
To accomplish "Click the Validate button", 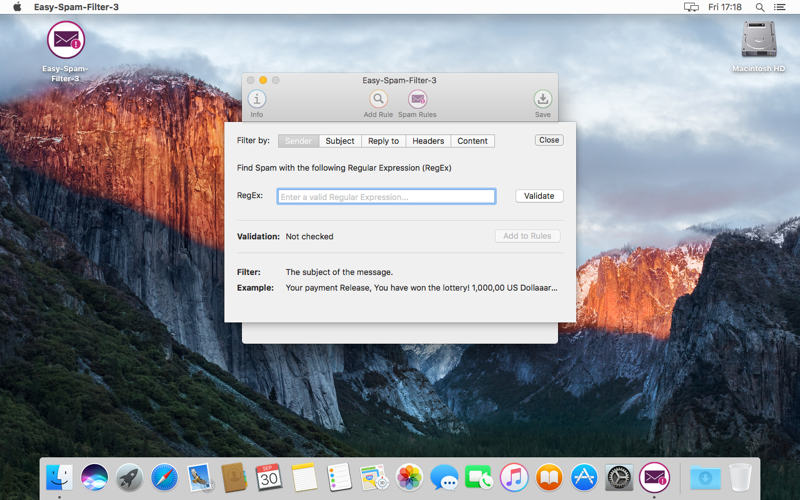I will point(539,196).
